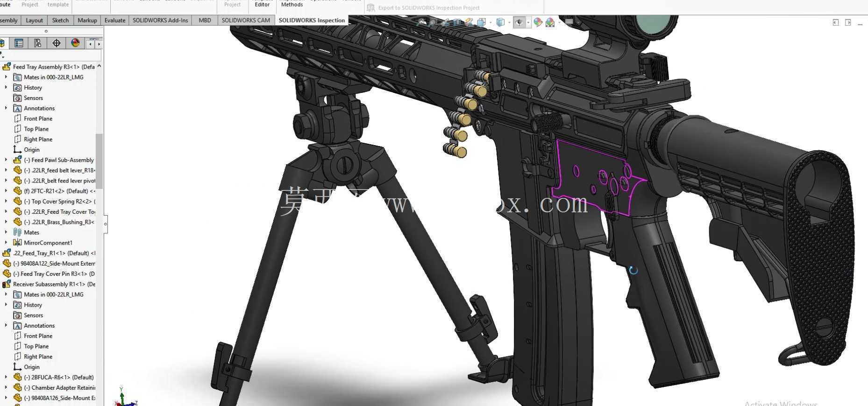Select 98408A126_Side-Mount component
Viewport: 868px width, 406px height.
tap(54, 398)
